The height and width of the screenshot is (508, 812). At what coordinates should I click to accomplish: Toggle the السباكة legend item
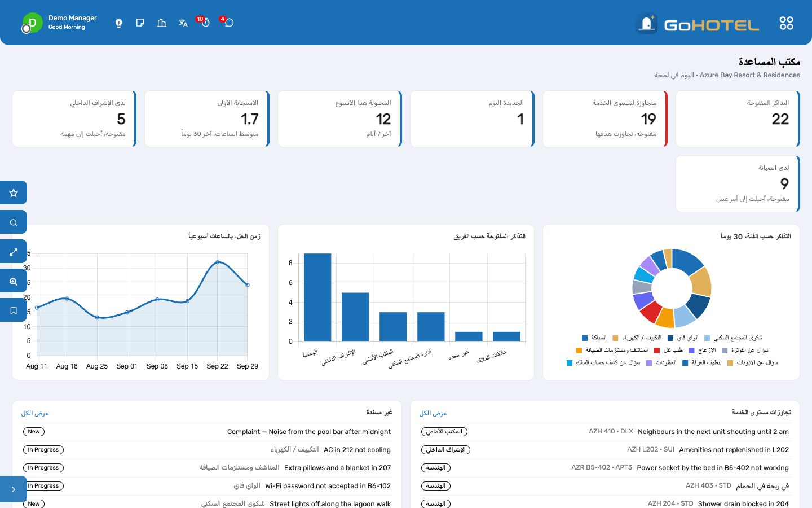point(594,338)
